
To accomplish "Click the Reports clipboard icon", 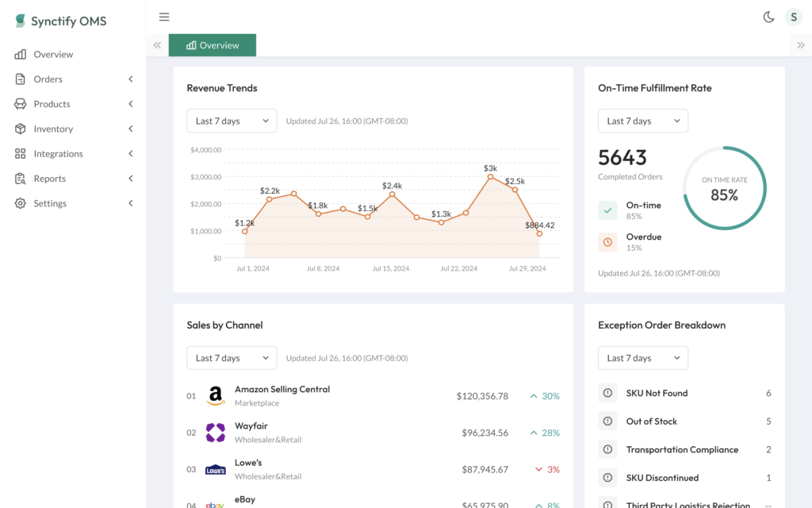I will coord(20,179).
